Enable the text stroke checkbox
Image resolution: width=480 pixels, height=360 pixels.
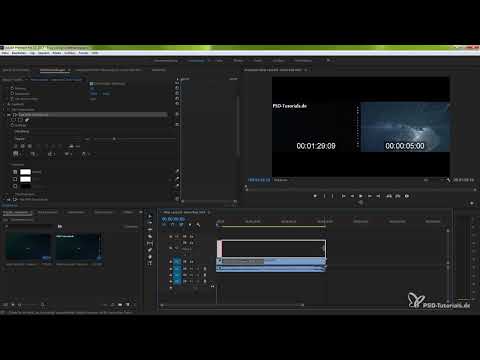click(15, 179)
